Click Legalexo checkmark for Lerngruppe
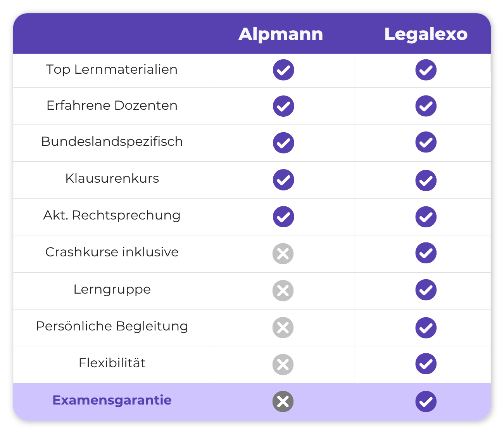Viewport: 504px width, 434px height. coord(426,290)
